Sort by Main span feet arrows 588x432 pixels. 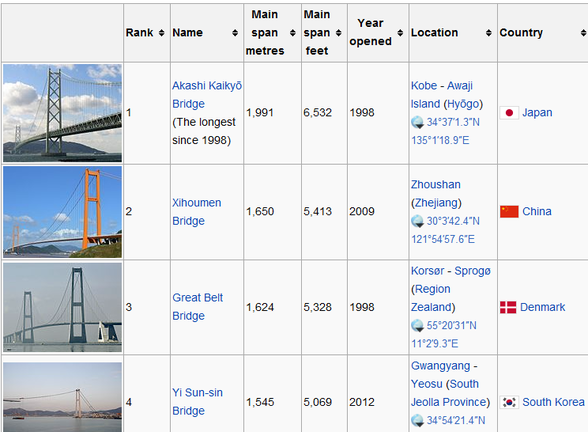click(x=339, y=33)
